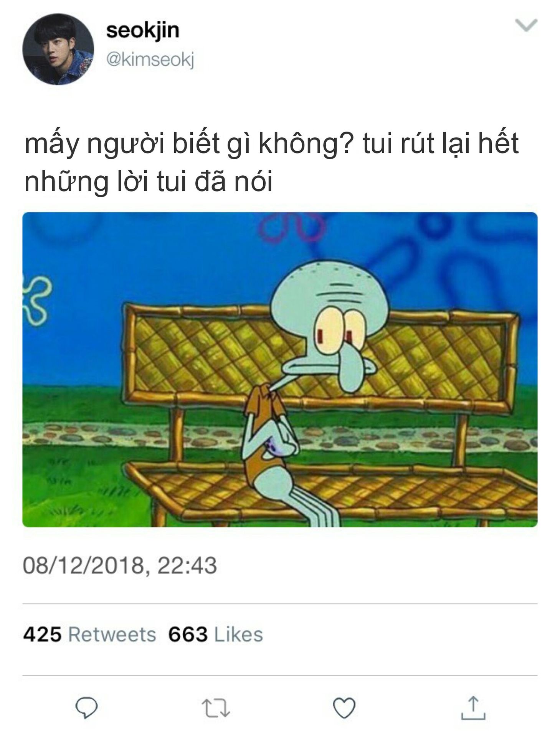View the 663 Likes list
The height and width of the screenshot is (737, 560).
pos(216,635)
